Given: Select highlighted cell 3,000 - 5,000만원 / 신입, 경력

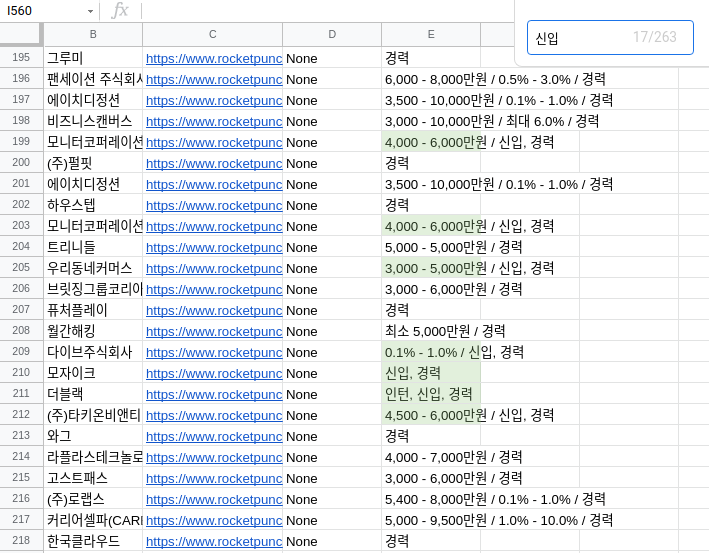Looking at the screenshot, I should point(431,268).
